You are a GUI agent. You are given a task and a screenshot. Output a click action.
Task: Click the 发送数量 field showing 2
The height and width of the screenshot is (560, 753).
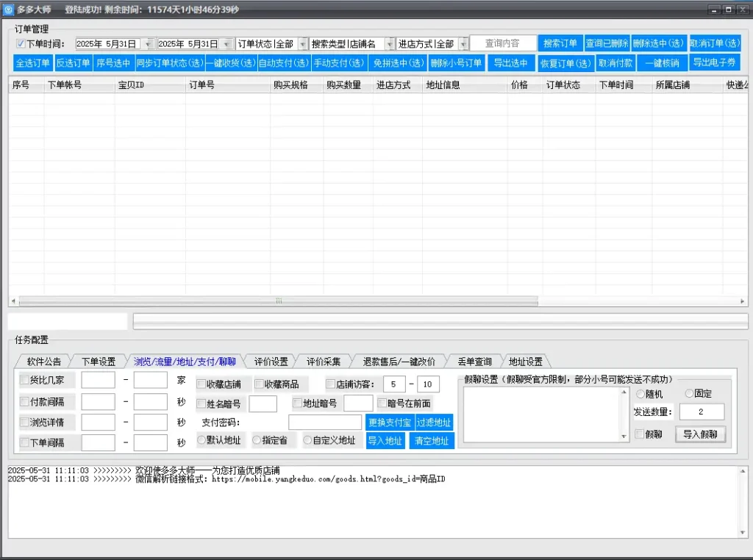tap(702, 412)
